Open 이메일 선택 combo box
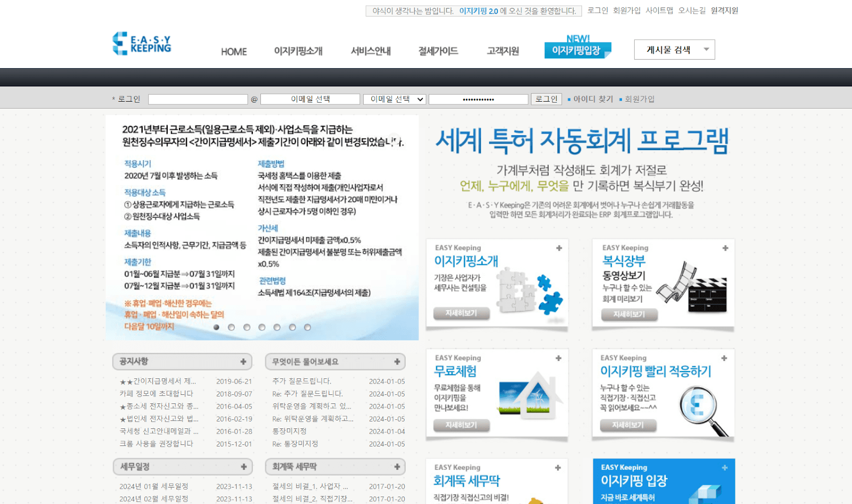This screenshot has width=852, height=504. pyautogui.click(x=395, y=100)
